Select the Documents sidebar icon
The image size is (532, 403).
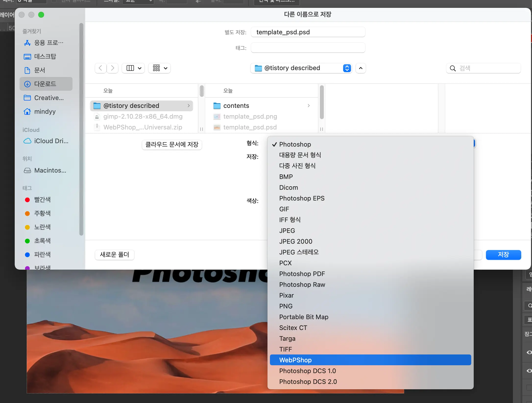[27, 70]
